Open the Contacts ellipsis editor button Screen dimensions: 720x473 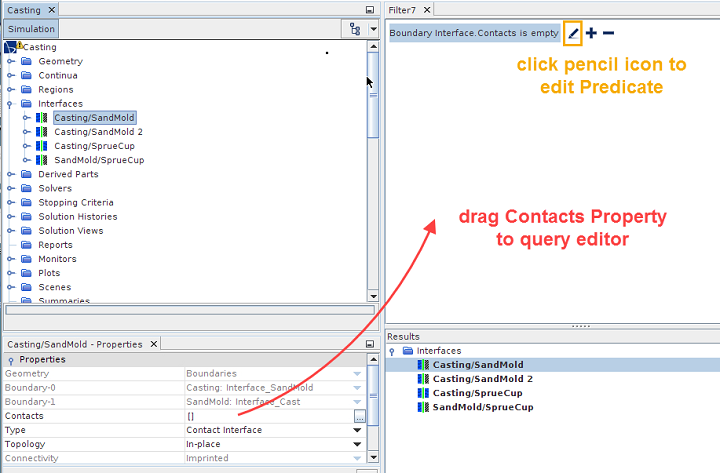359,416
